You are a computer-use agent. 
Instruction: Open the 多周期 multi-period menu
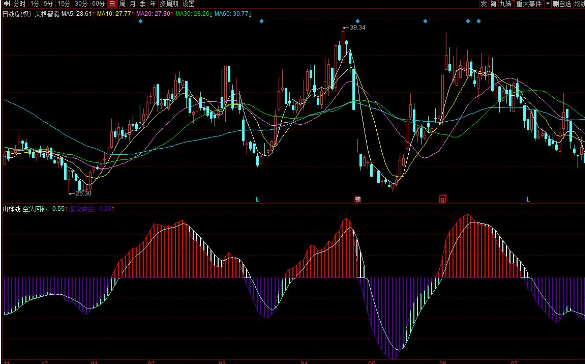click(x=169, y=4)
